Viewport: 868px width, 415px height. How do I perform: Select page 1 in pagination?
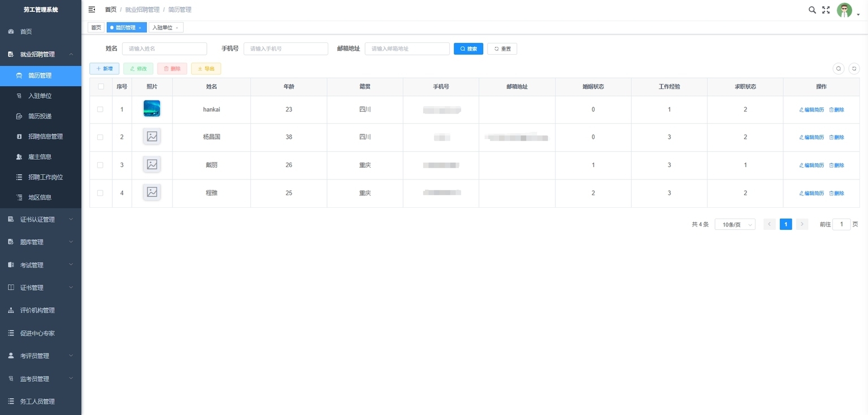click(x=785, y=224)
